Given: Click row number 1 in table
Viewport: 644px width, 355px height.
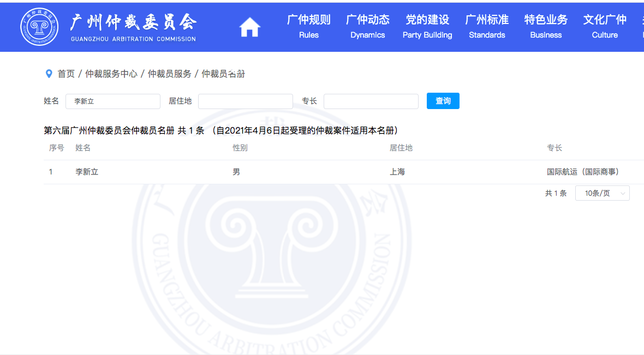Looking at the screenshot, I should (x=51, y=172).
